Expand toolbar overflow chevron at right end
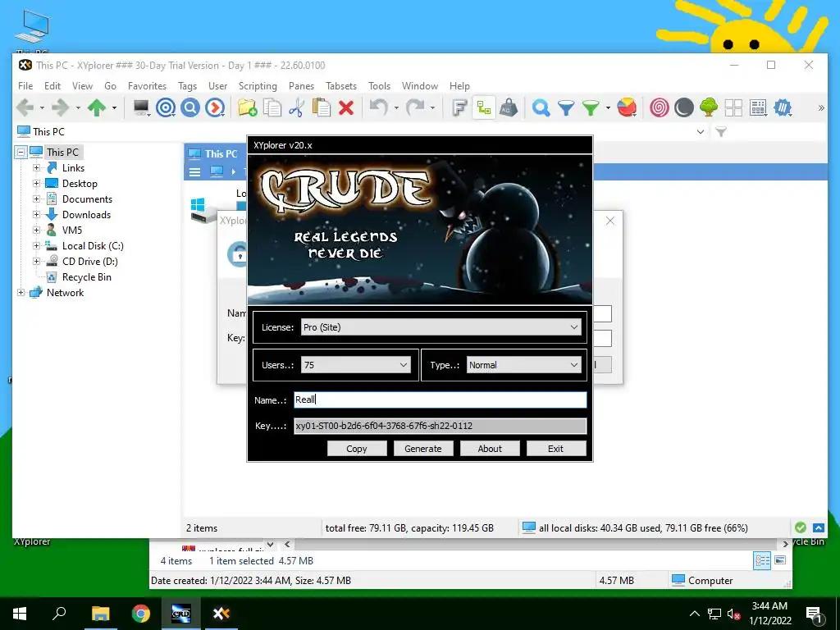This screenshot has width=840, height=630. [820, 107]
